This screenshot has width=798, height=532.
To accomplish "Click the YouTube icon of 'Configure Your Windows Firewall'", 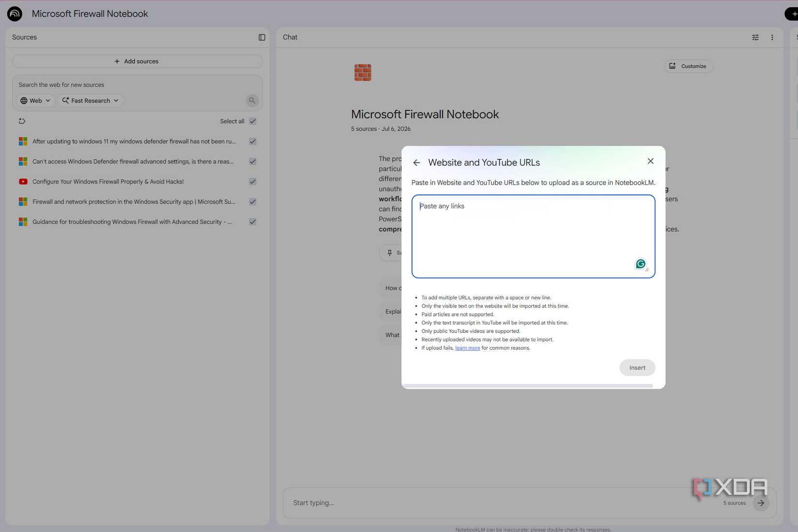I will pyautogui.click(x=23, y=182).
